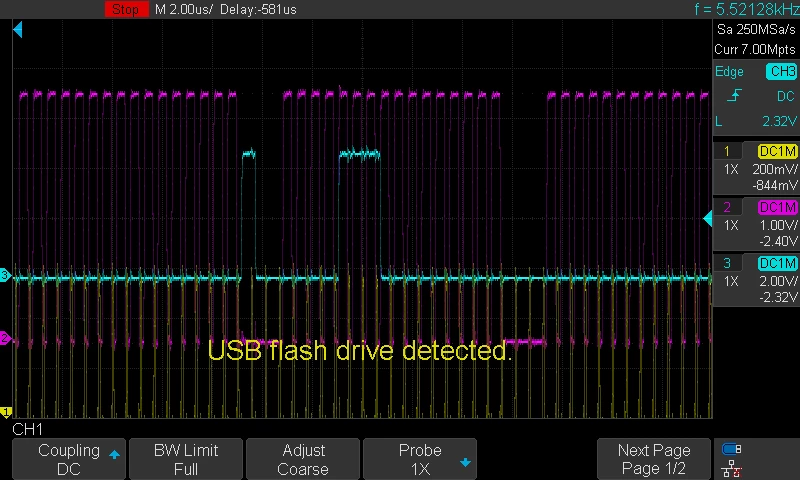Click the Adjust Coarse button

303,459
